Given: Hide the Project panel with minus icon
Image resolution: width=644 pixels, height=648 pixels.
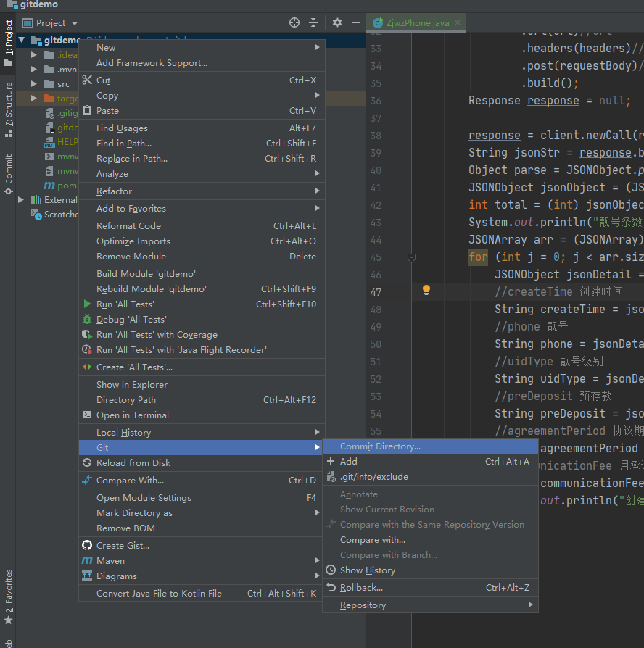Looking at the screenshot, I should (355, 22).
